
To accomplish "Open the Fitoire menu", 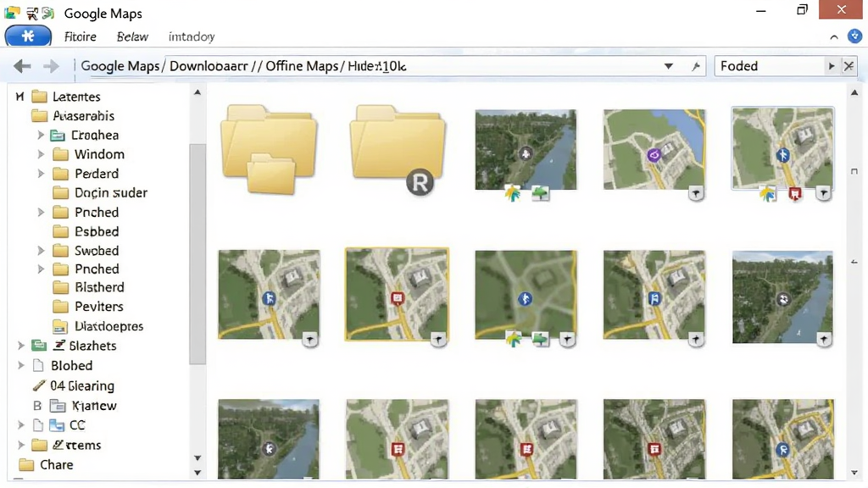I will (81, 37).
